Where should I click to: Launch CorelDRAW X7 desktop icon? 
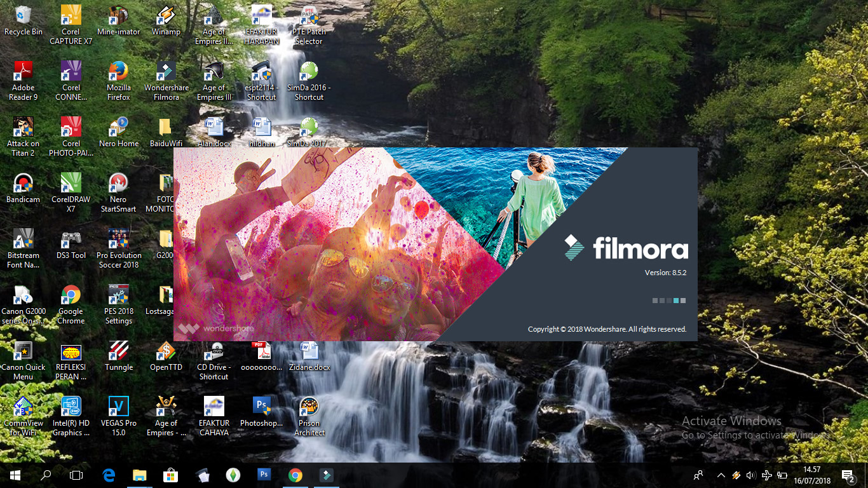pos(71,193)
